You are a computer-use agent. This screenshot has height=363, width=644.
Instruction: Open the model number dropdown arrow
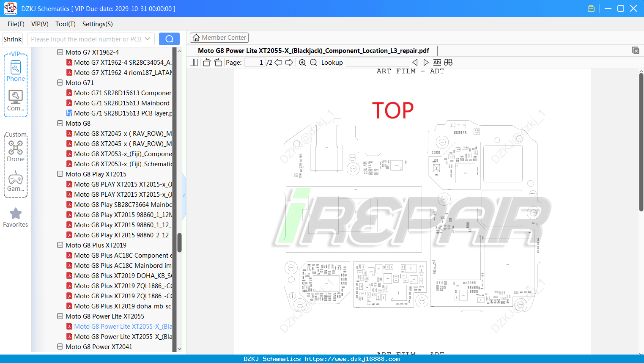(148, 39)
